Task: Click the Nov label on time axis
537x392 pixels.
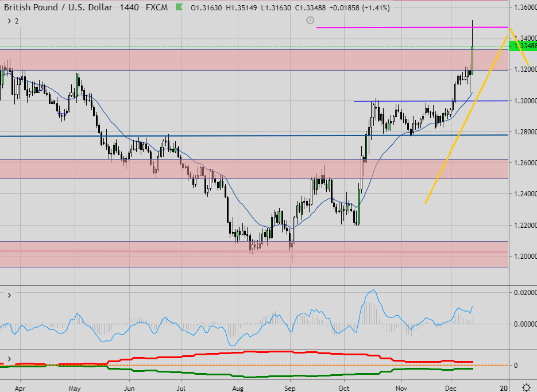Action: point(401,388)
